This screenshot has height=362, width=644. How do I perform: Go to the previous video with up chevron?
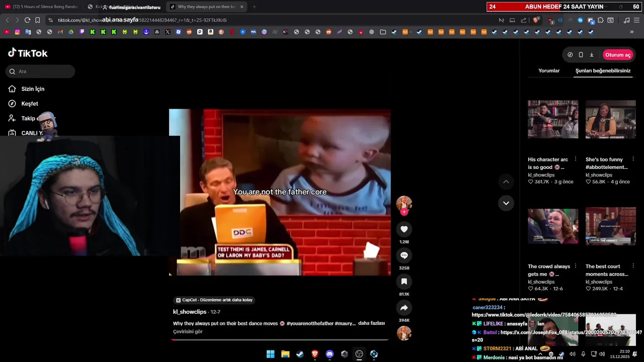click(506, 182)
